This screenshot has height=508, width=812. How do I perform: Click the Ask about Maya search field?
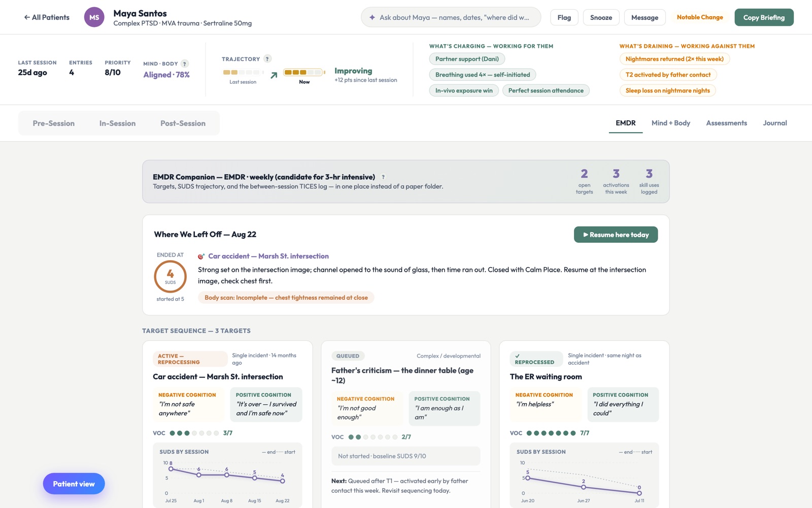[x=451, y=17]
